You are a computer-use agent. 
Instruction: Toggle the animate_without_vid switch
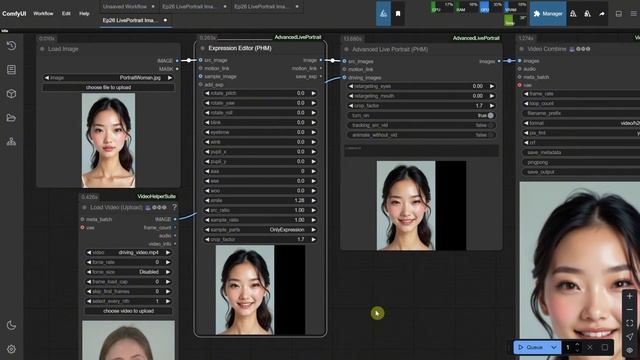coord(421,135)
